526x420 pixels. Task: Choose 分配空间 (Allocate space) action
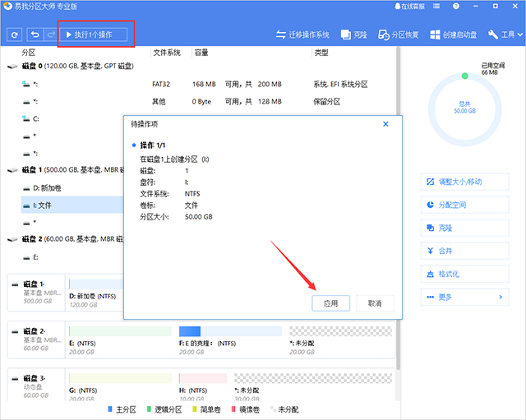(464, 204)
